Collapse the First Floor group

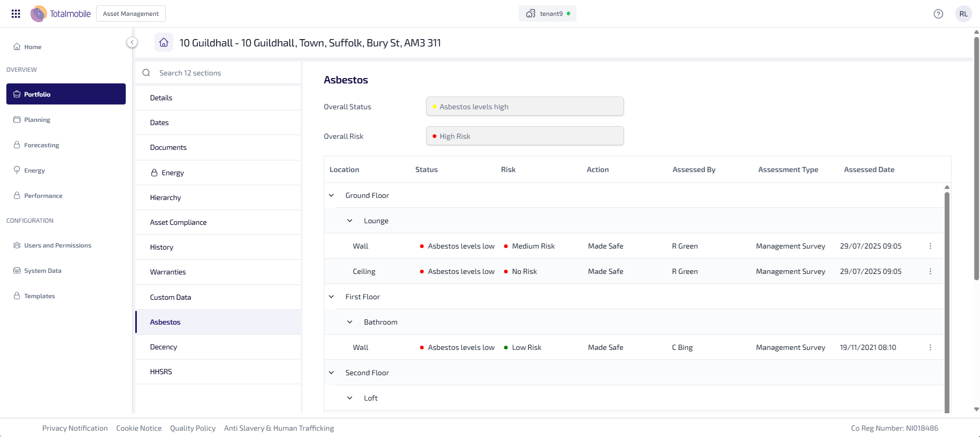[331, 297]
